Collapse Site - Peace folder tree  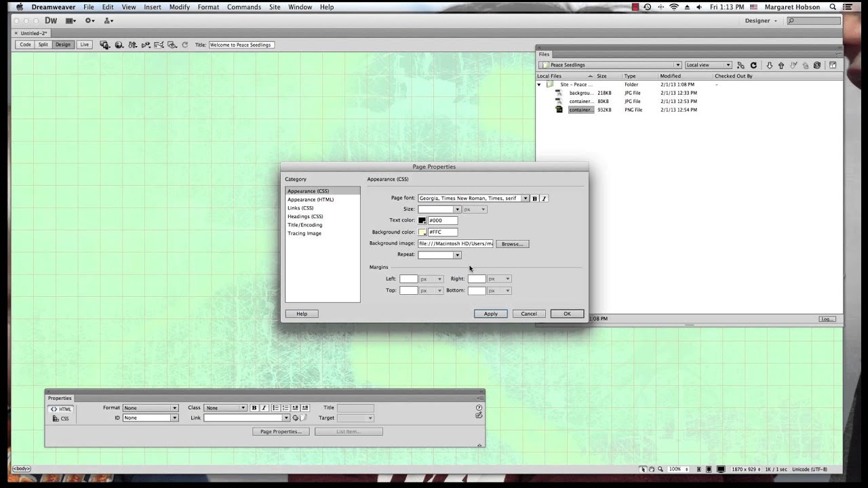point(540,85)
